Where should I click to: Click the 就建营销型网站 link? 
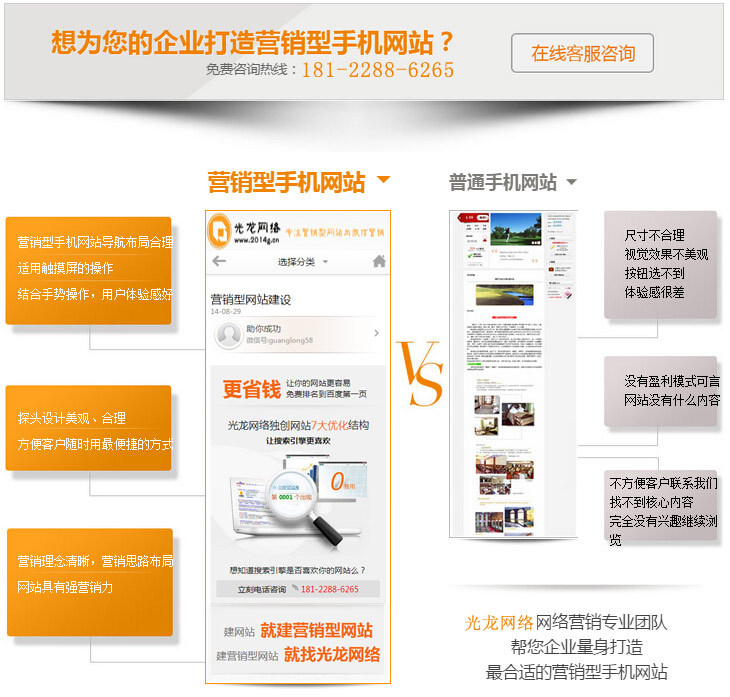(316, 631)
